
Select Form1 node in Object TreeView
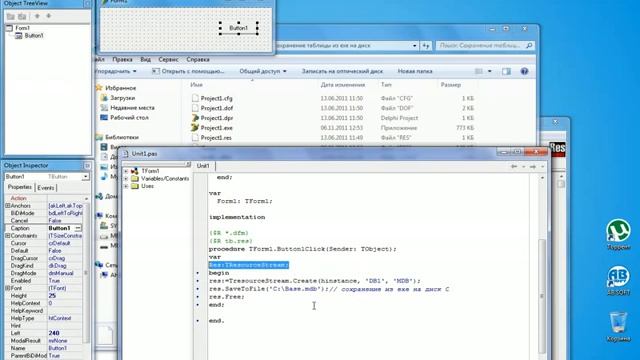(22, 28)
